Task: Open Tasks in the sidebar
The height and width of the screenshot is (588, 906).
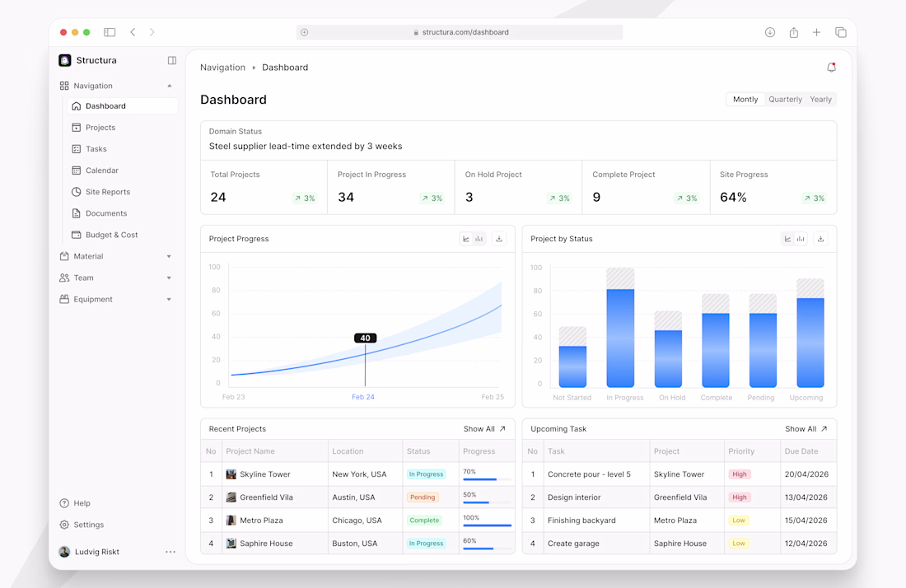Action: pyautogui.click(x=122, y=148)
